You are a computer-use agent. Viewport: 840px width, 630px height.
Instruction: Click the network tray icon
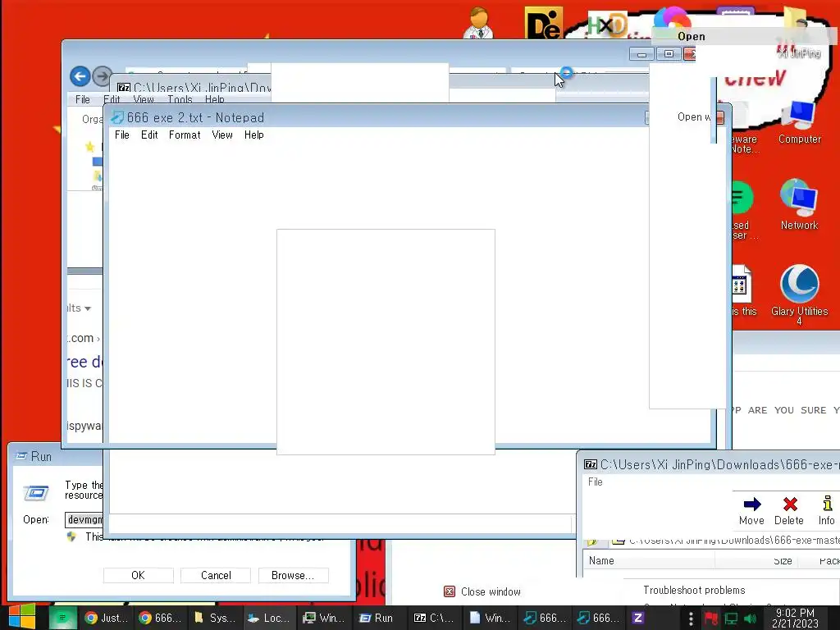pyautogui.click(x=731, y=619)
